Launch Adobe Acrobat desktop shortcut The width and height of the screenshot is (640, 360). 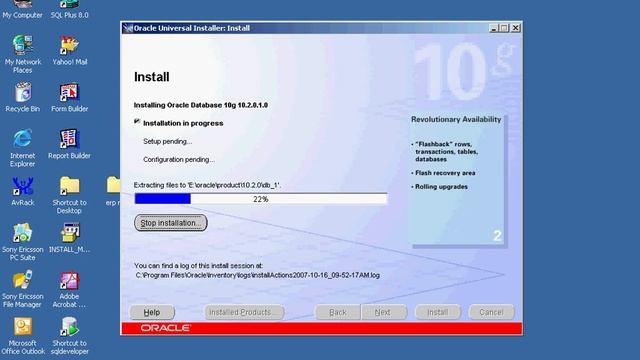tap(69, 289)
